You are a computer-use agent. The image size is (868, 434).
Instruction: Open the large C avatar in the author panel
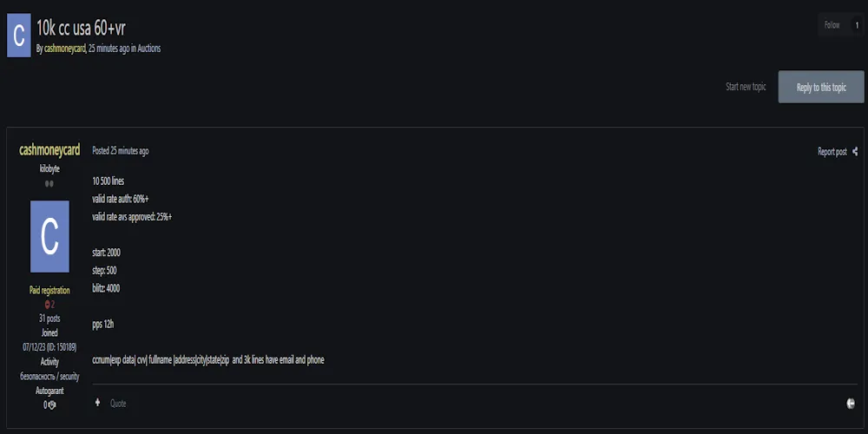point(49,236)
